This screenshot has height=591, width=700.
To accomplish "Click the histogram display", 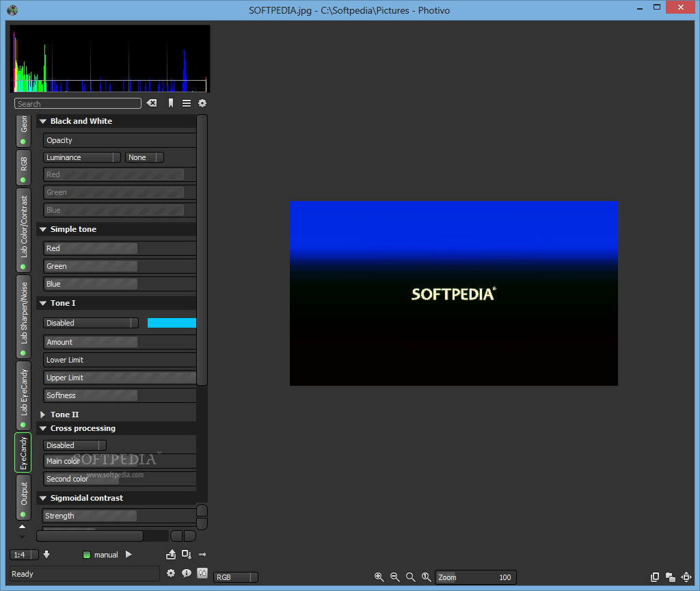I will (x=110, y=59).
